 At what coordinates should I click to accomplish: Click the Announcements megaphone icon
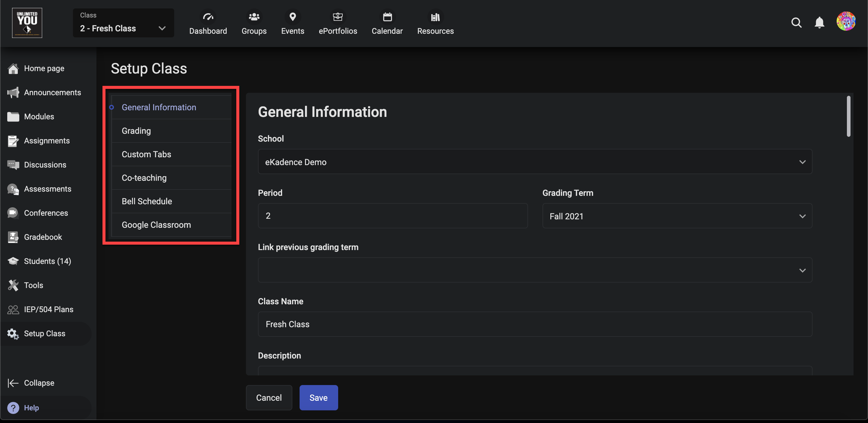[x=13, y=92]
